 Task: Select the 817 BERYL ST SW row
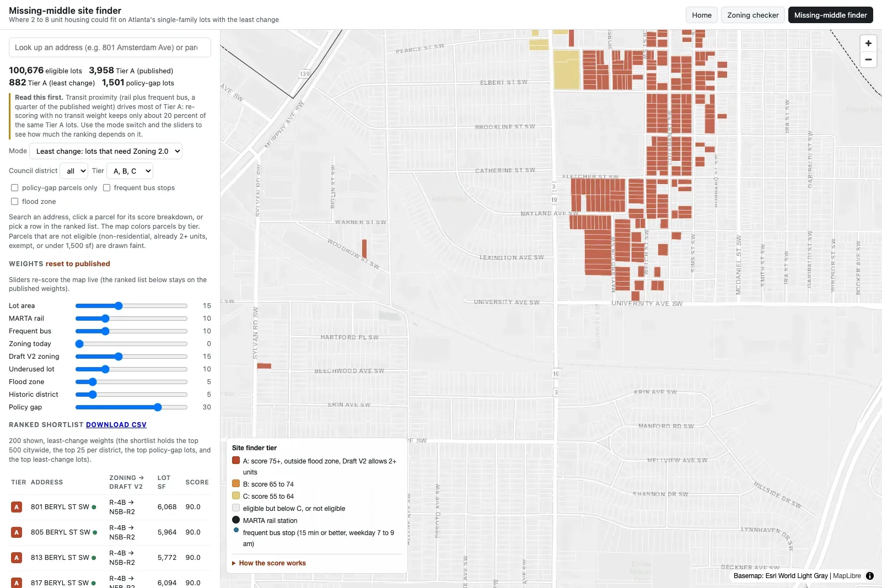click(110, 581)
